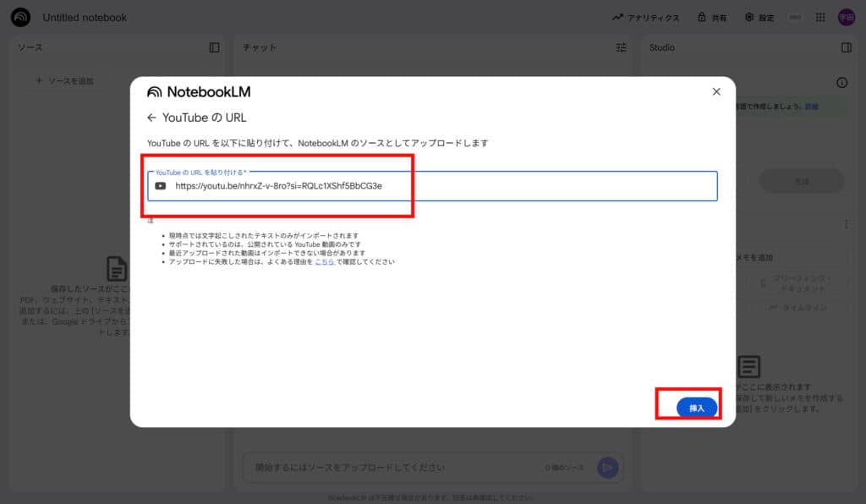Image resolution: width=866 pixels, height=504 pixels.
Task: Click the Untitled notebook title
Action: (85, 17)
